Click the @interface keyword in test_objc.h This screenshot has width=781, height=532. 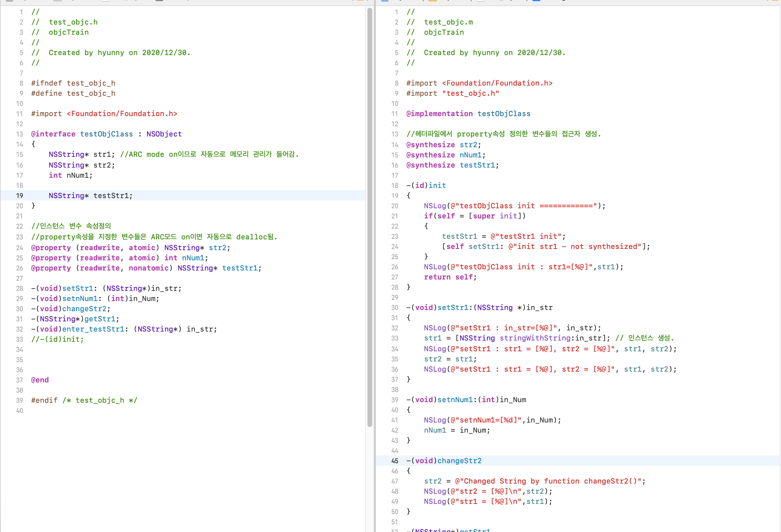pyautogui.click(x=53, y=134)
